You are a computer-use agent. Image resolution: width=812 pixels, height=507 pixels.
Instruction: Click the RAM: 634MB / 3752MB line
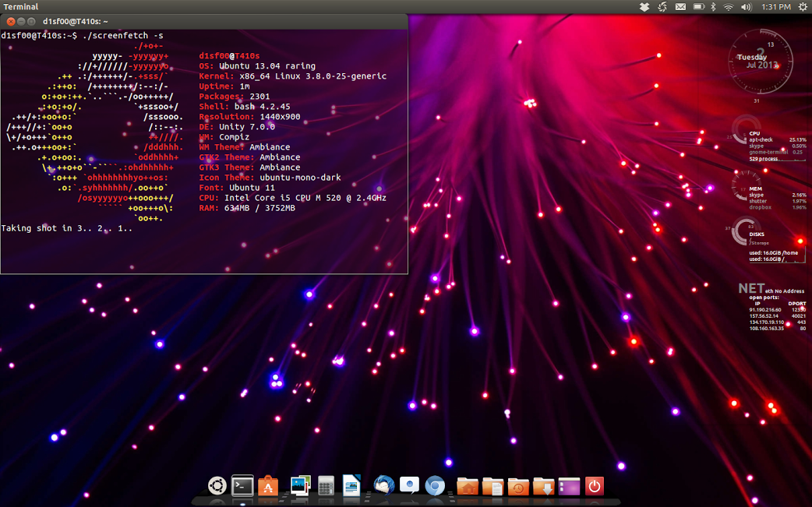(247, 208)
